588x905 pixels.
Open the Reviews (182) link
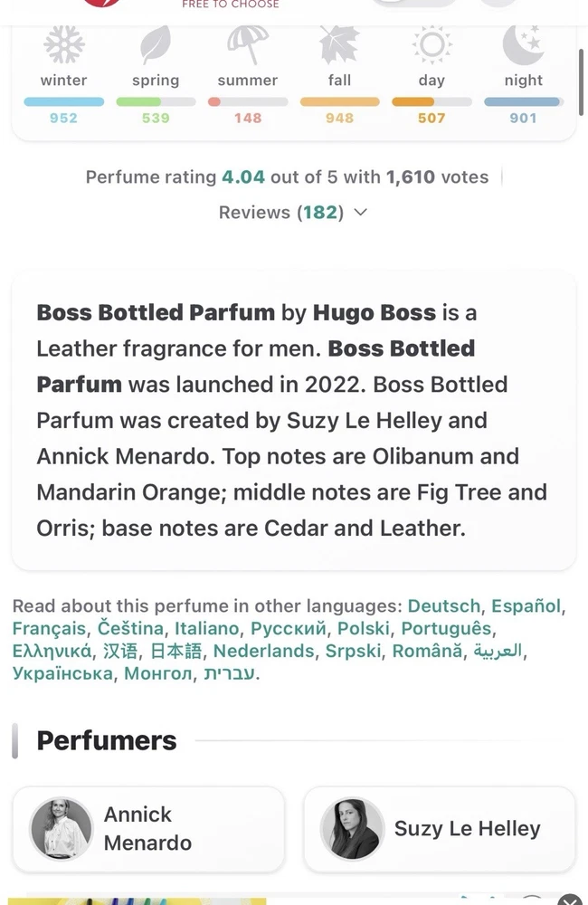click(280, 213)
